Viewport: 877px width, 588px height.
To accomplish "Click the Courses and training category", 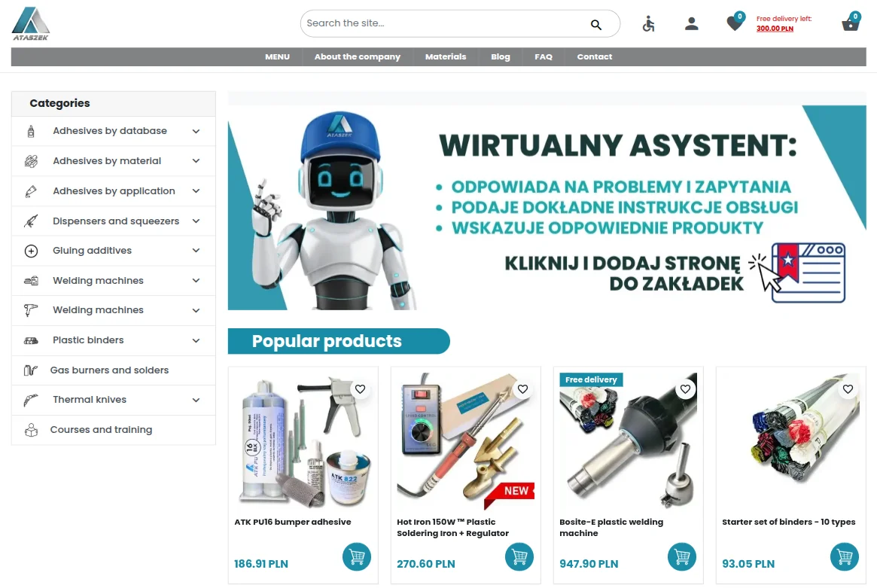I will pos(101,429).
